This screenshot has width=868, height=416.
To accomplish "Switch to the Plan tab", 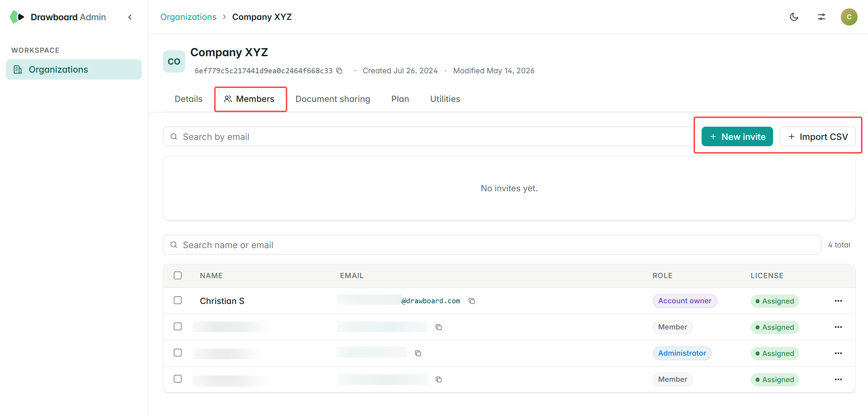I will [400, 99].
